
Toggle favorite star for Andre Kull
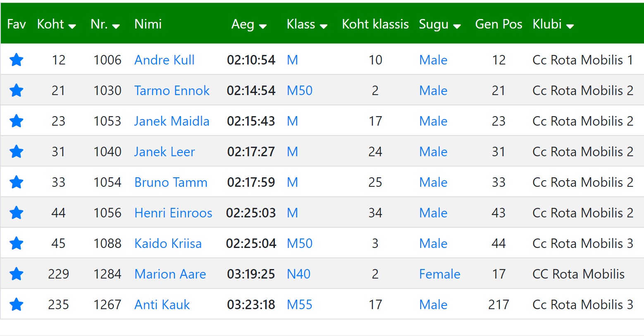(x=17, y=60)
